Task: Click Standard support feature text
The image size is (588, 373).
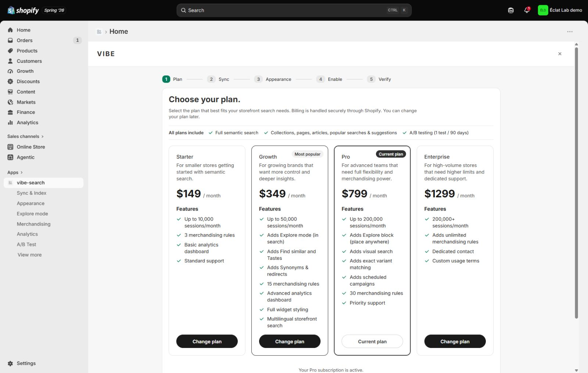Action: (204, 261)
